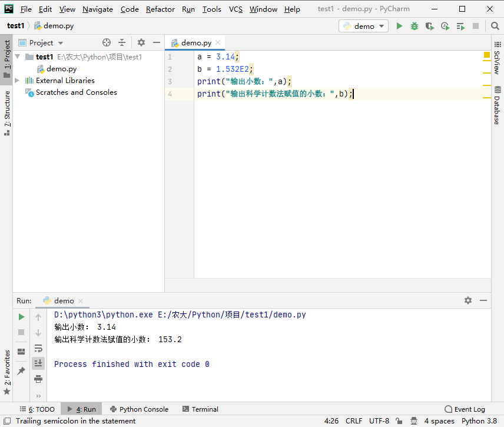Open the Refactor menu
Image resolution: width=504 pixels, height=427 pixels.
coord(160,9)
